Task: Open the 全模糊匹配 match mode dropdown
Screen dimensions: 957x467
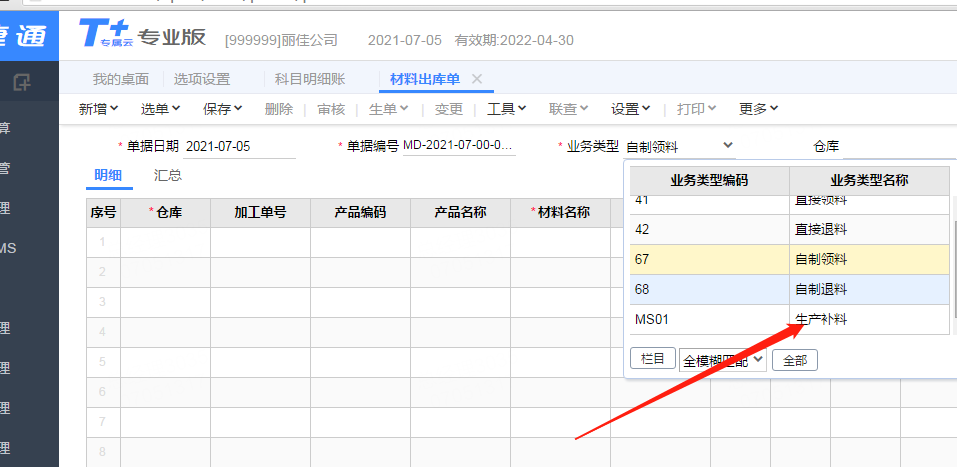Action: pos(723,360)
